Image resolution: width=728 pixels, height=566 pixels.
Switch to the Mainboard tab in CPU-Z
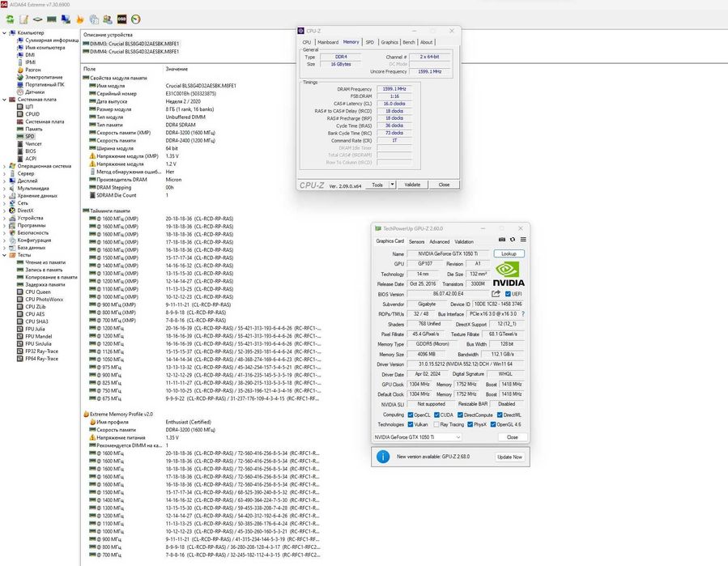click(328, 42)
